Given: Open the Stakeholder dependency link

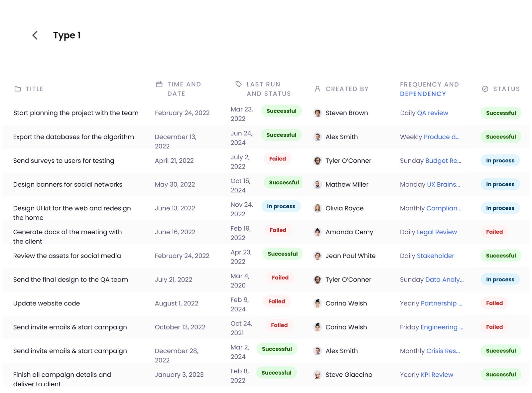Looking at the screenshot, I should (436, 256).
